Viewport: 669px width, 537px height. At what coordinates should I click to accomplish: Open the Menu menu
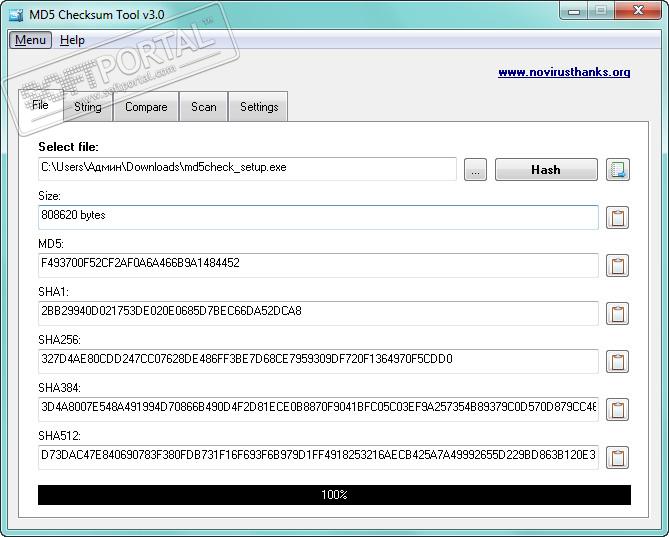tap(30, 40)
